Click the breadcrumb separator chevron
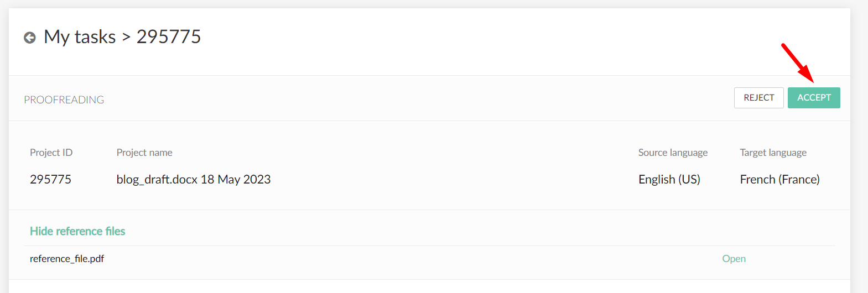This screenshot has width=868, height=293. (126, 38)
